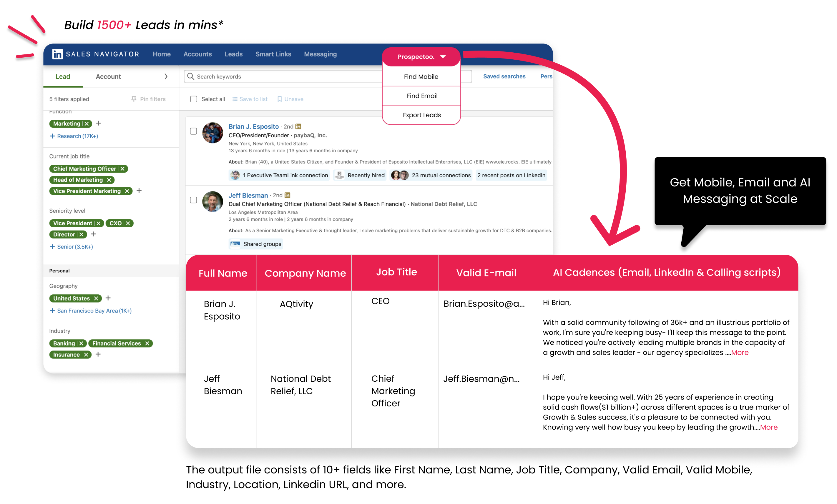Click the Recently hired tag
Viewport: 837px width, 504px height.
click(x=360, y=176)
